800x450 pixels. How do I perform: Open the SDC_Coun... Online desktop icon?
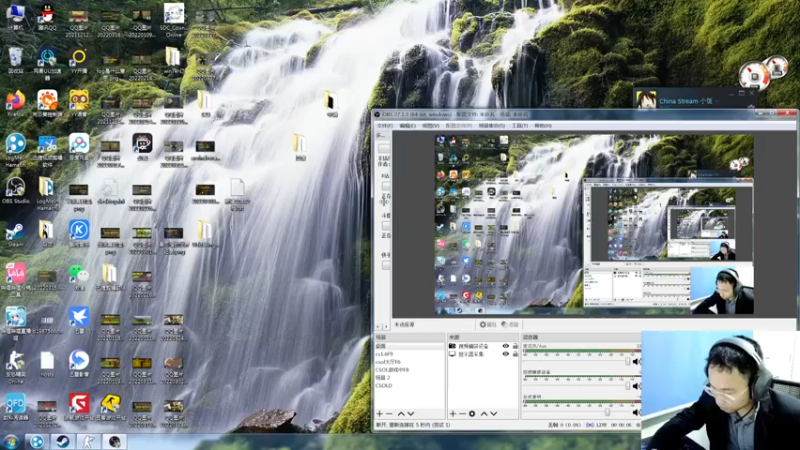pyautogui.click(x=173, y=18)
